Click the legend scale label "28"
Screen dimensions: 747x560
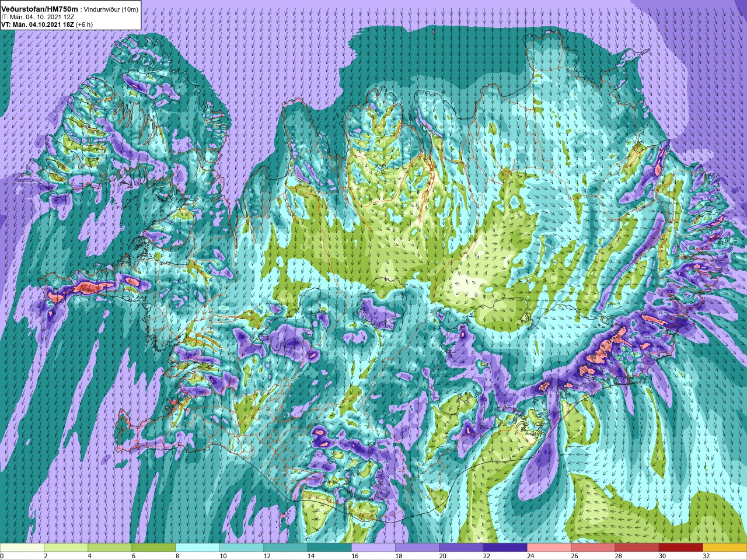click(618, 556)
